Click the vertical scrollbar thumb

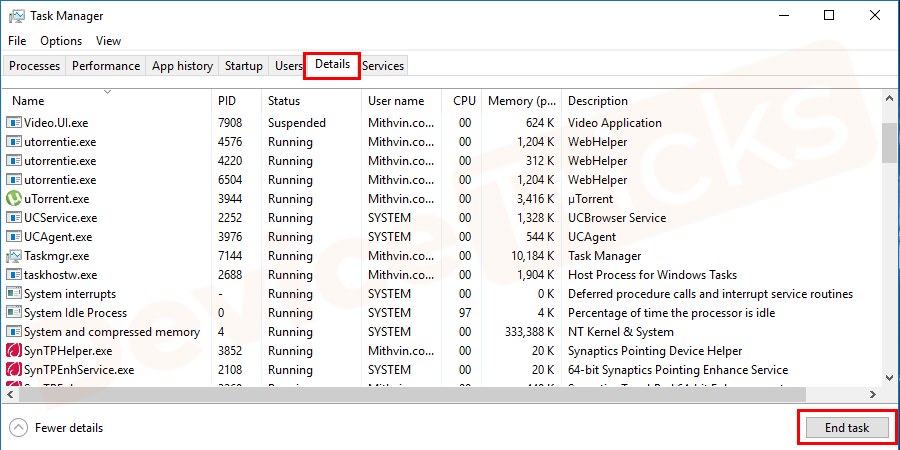coord(888,142)
